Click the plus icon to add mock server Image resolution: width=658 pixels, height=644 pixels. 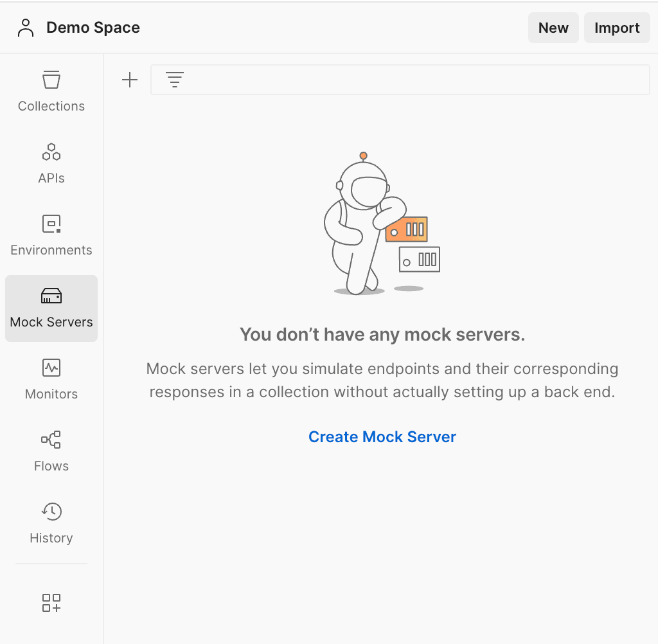(130, 80)
